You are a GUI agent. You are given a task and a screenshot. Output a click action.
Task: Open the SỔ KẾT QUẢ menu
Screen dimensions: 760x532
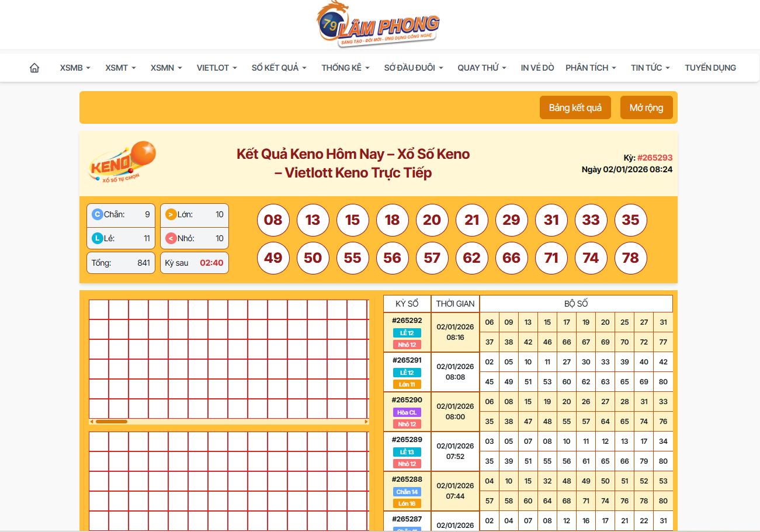pyautogui.click(x=279, y=68)
